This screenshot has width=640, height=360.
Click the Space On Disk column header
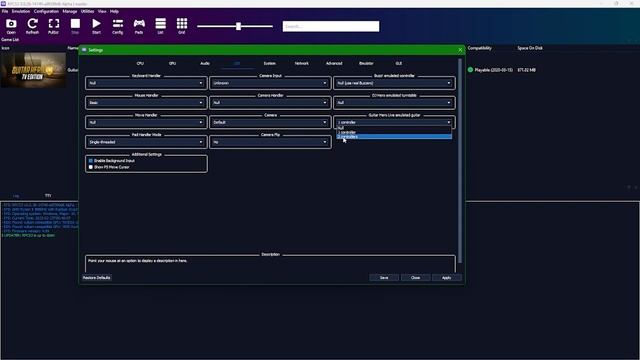530,48
